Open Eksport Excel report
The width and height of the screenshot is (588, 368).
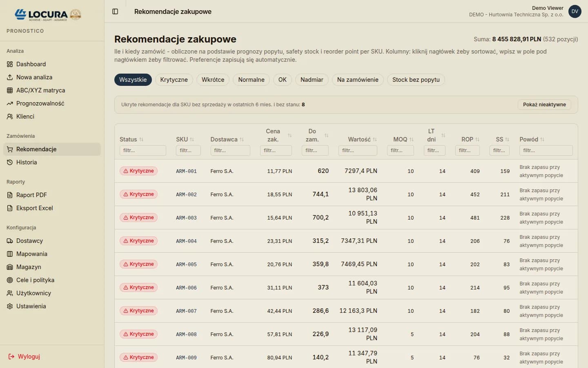point(34,208)
